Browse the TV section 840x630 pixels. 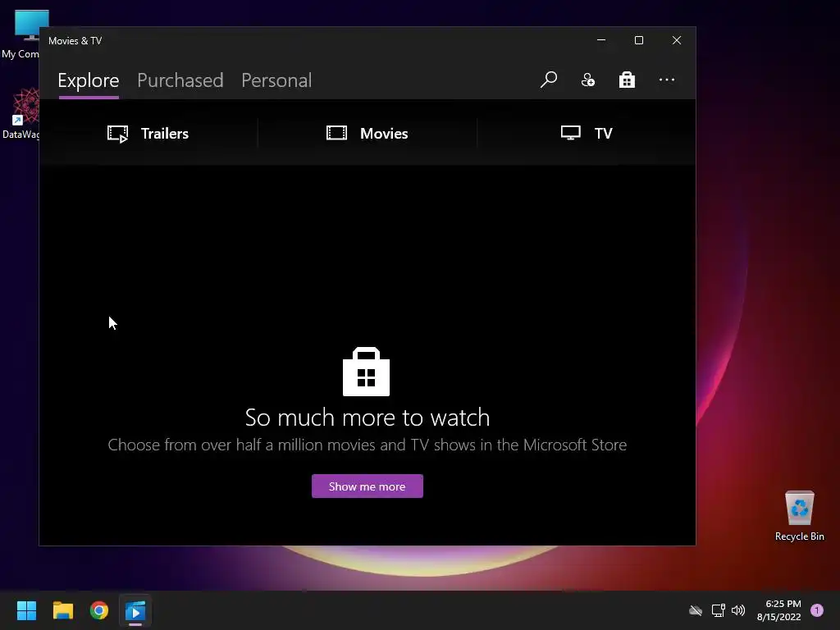click(587, 134)
